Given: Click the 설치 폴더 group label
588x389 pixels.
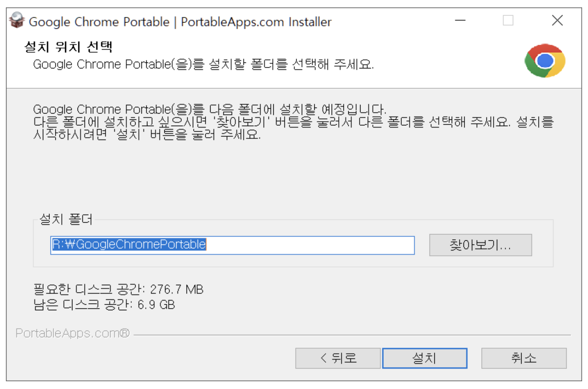Looking at the screenshot, I should pyautogui.click(x=66, y=219).
